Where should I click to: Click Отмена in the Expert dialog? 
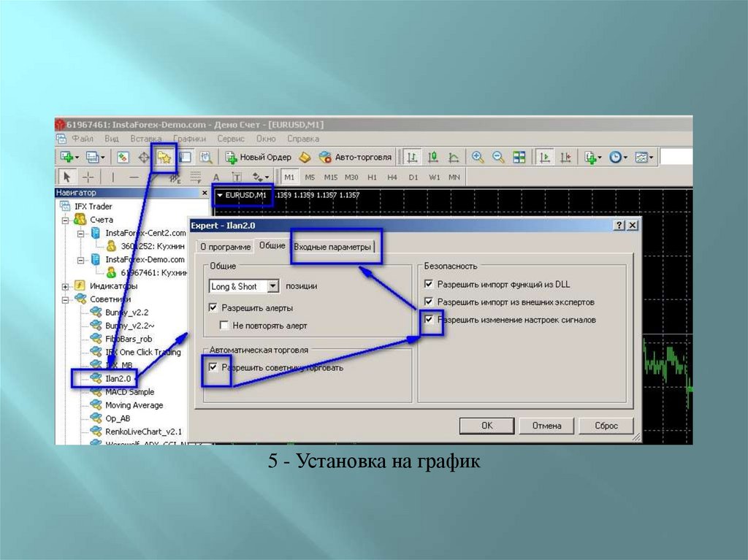click(x=546, y=426)
